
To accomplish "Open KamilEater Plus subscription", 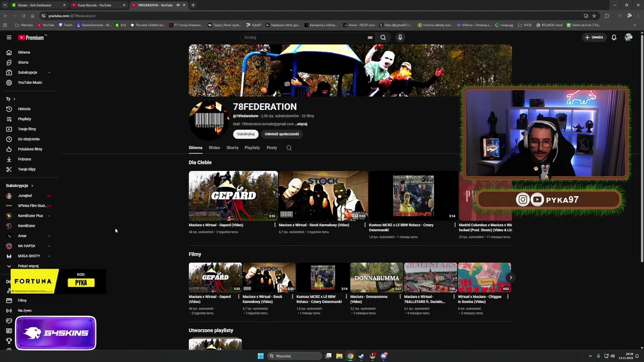I will pos(30,216).
